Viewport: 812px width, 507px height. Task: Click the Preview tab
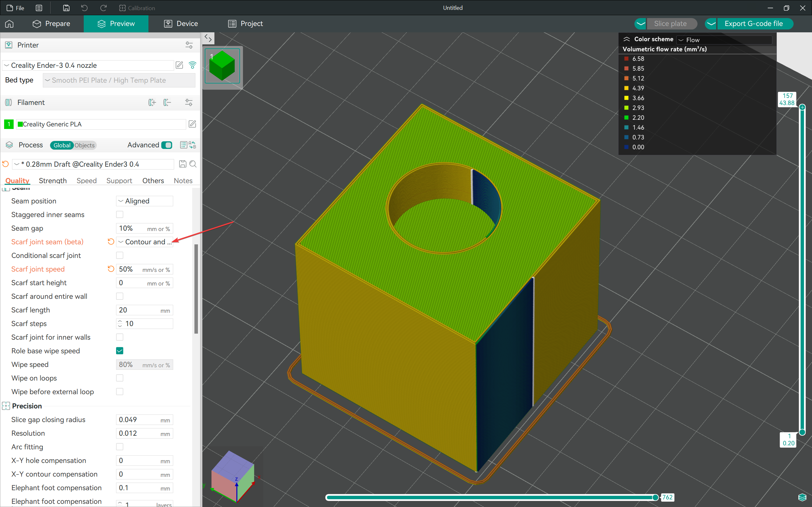click(116, 23)
